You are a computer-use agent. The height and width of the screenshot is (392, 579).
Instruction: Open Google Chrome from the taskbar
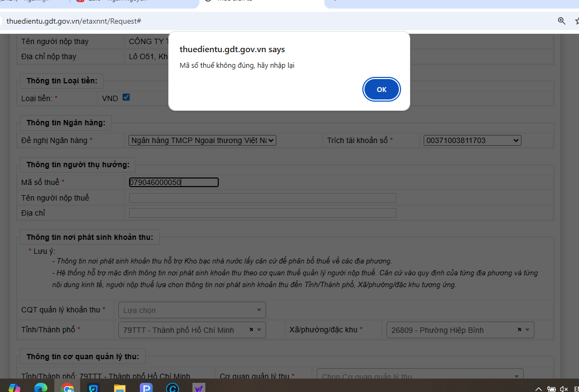click(67, 388)
